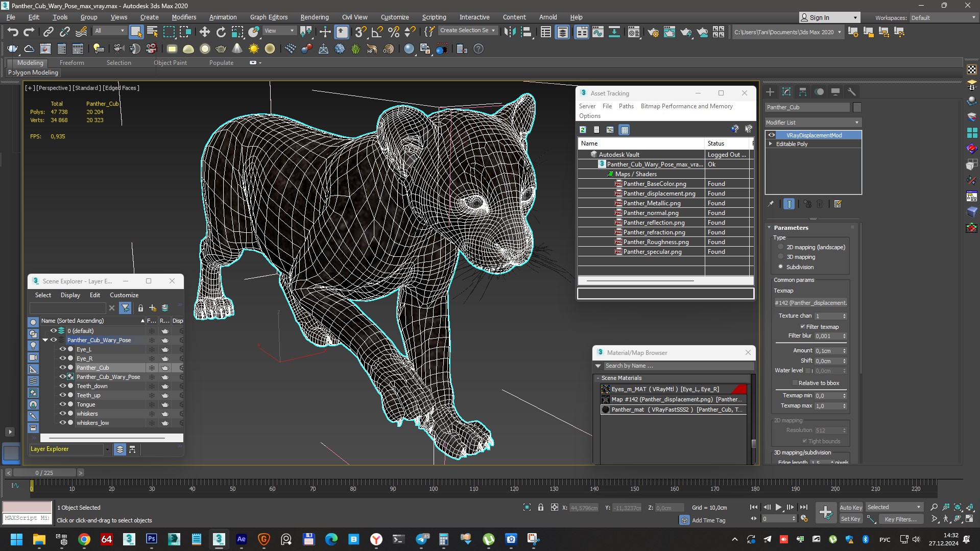980x551 pixels.
Task: Expand the Editable Poly stack entry
Action: (771, 144)
